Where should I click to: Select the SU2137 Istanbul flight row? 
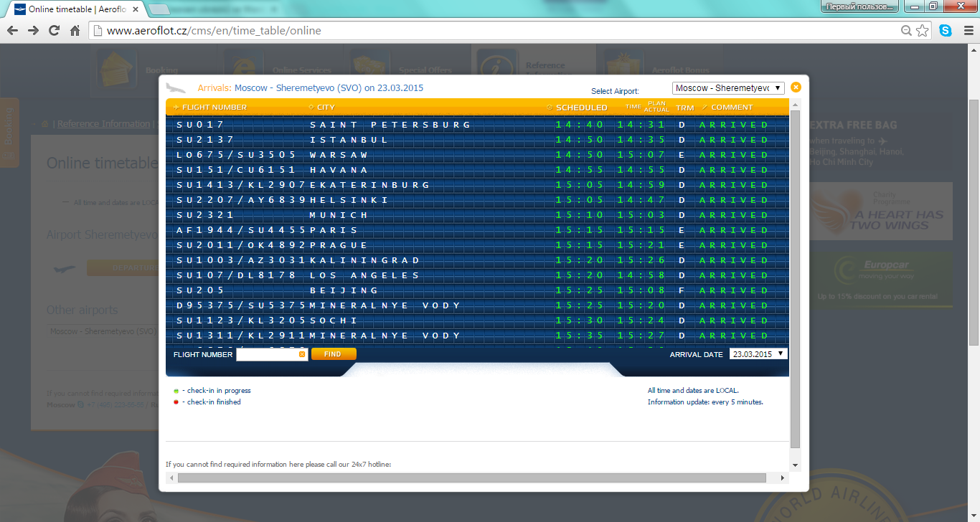coord(477,140)
